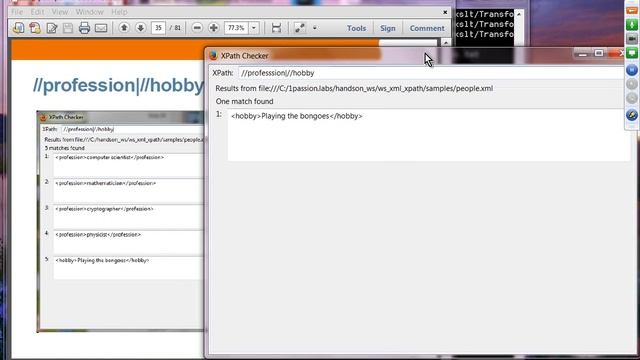
Task: Open the Comment pane
Action: [x=427, y=28]
